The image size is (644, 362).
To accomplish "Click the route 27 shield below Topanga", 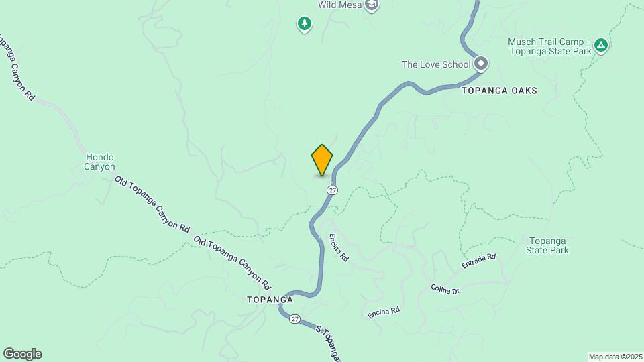I will (294, 319).
